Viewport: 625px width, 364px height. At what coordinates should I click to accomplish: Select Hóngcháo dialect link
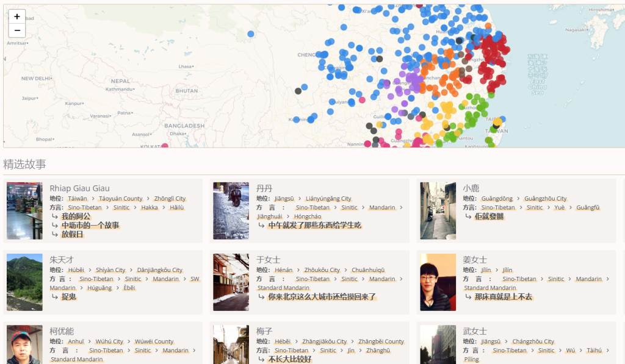pyautogui.click(x=308, y=216)
